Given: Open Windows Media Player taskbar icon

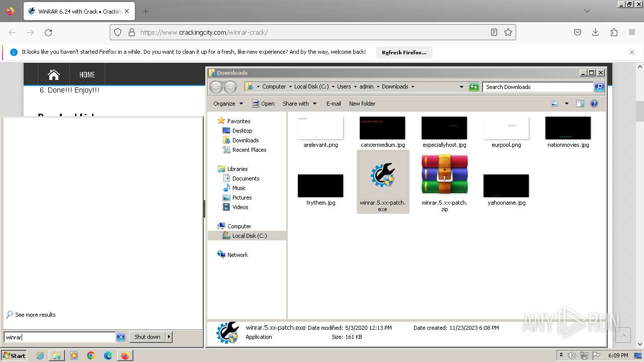Looking at the screenshot, I should 74,355.
